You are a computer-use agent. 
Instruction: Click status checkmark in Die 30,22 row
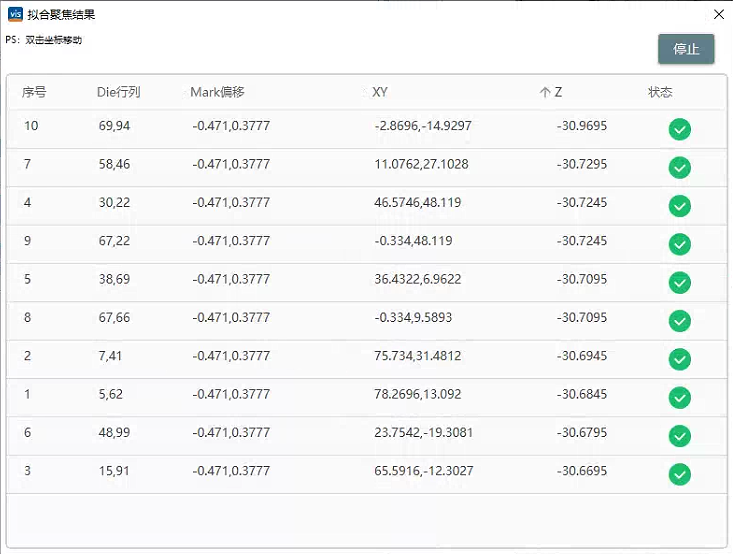[x=679, y=206]
